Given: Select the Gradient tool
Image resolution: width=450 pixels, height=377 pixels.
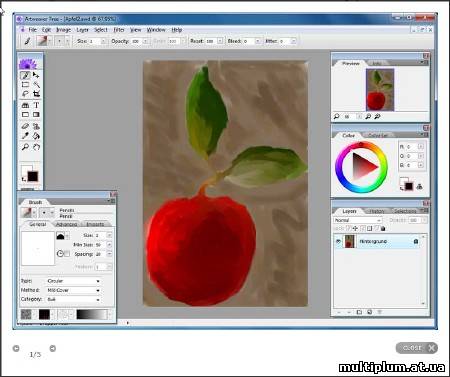Looking at the screenshot, I should (x=36, y=114).
